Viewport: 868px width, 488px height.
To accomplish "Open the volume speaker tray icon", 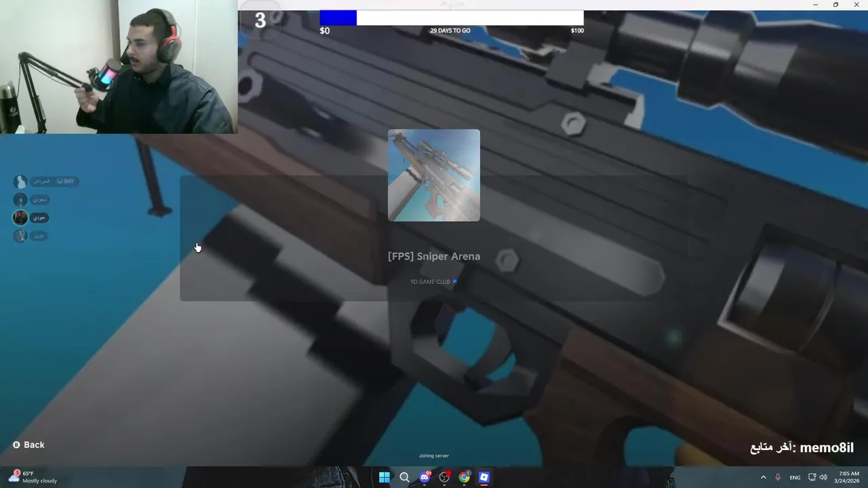I will [x=823, y=477].
